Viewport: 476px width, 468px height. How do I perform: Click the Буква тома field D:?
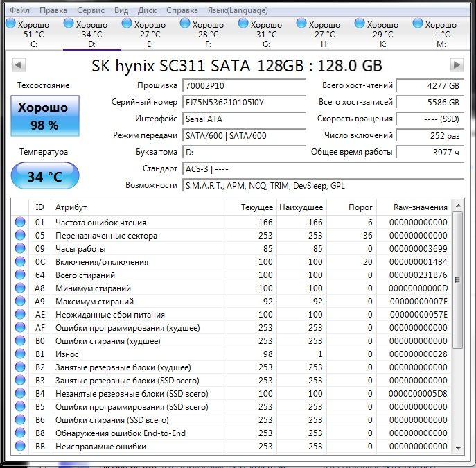[244, 152]
